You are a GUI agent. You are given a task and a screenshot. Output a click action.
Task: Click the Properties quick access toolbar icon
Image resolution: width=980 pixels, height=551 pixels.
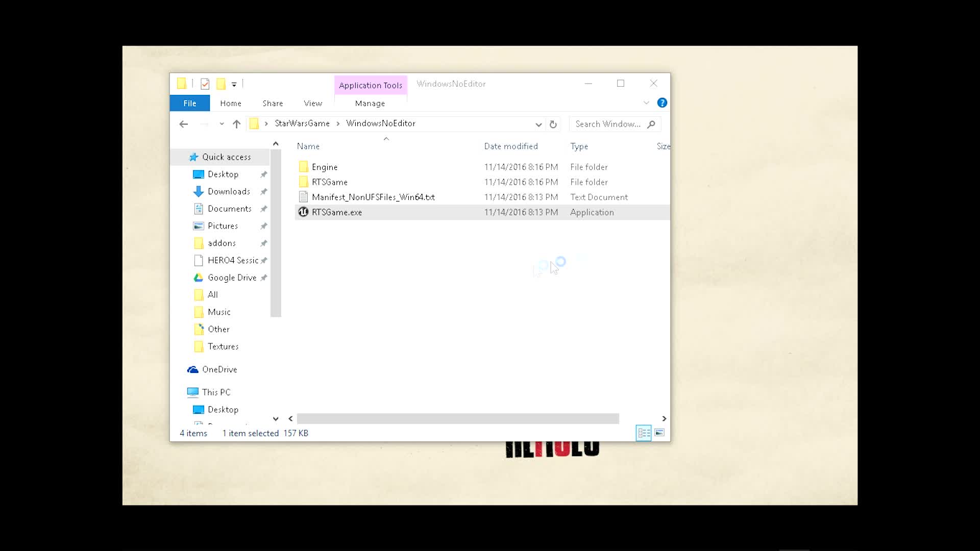coord(205,84)
